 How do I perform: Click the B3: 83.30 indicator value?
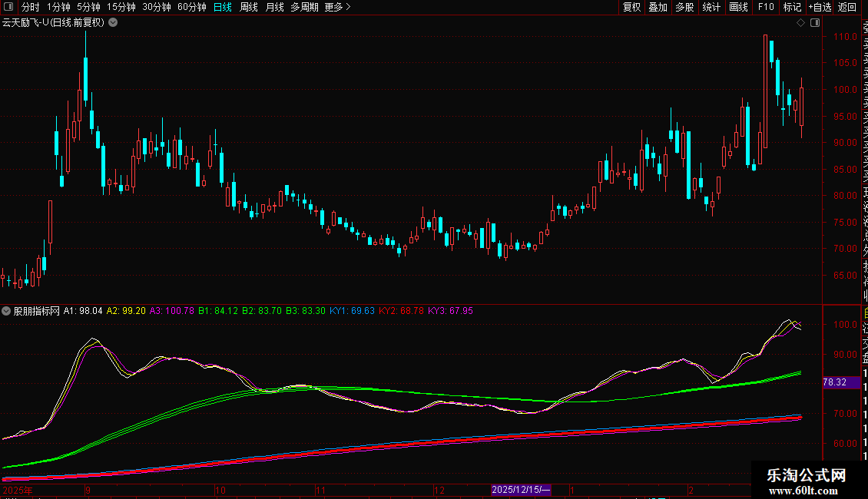click(306, 311)
